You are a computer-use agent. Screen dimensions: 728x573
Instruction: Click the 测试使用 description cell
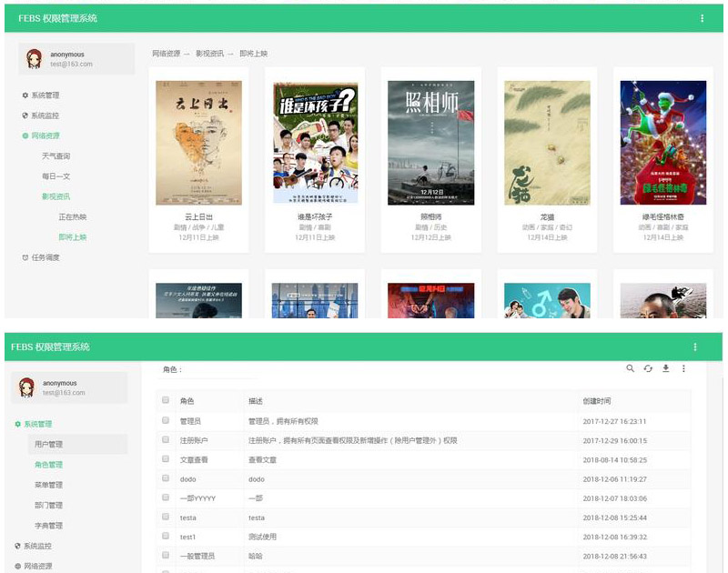pos(262,537)
